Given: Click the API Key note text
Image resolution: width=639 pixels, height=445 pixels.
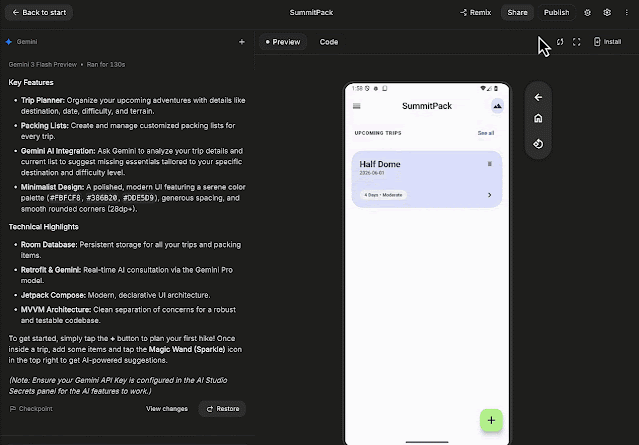Looking at the screenshot, I should point(118,386).
